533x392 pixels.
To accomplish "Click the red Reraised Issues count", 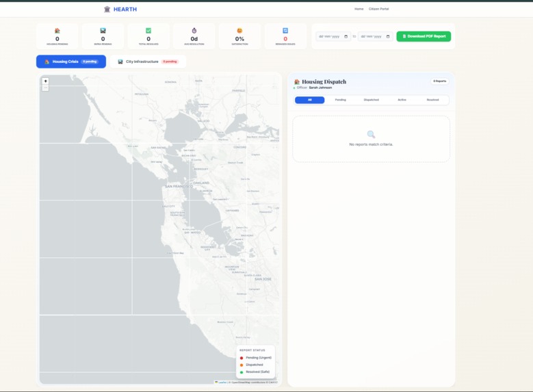I will (x=285, y=39).
